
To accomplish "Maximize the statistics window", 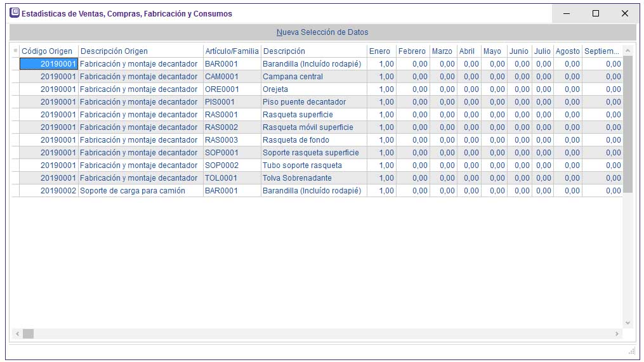I will 595,13.
